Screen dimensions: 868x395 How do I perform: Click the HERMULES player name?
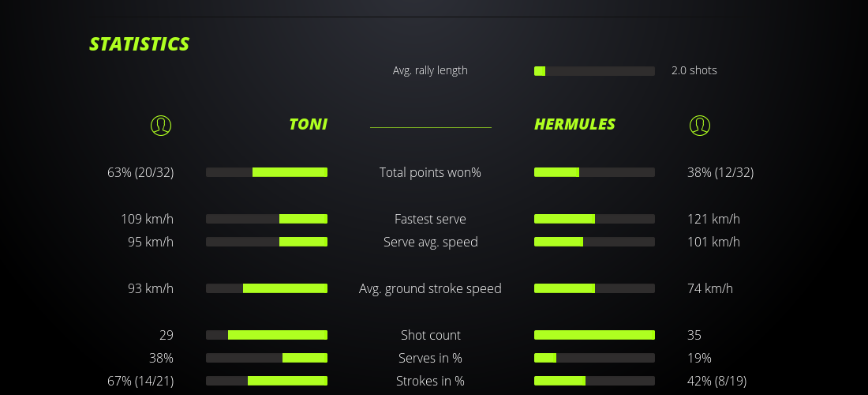tap(574, 124)
